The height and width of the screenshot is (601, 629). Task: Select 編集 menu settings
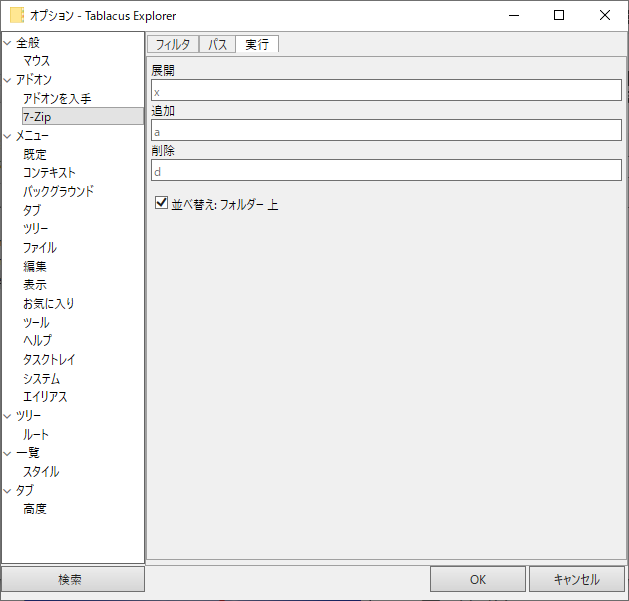[x=35, y=266]
